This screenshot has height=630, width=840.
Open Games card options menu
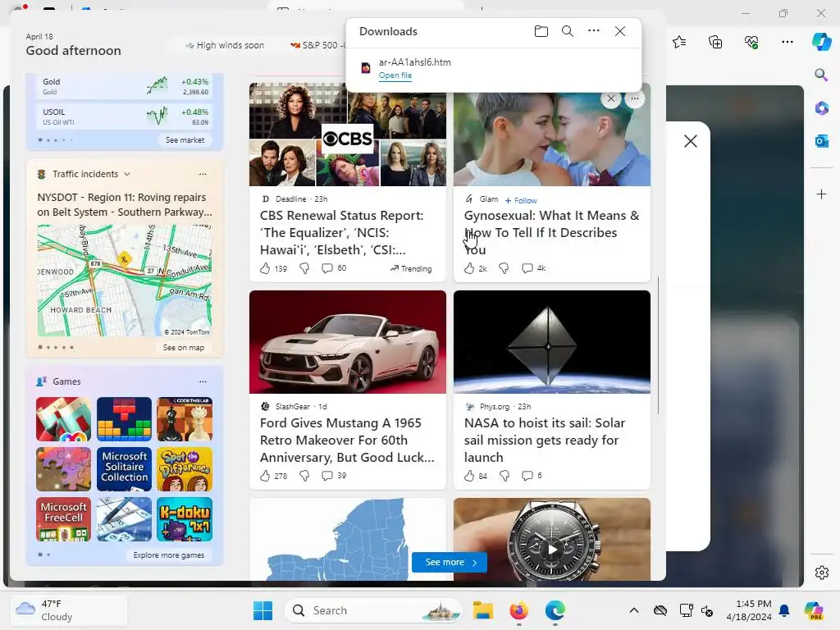[x=203, y=381]
